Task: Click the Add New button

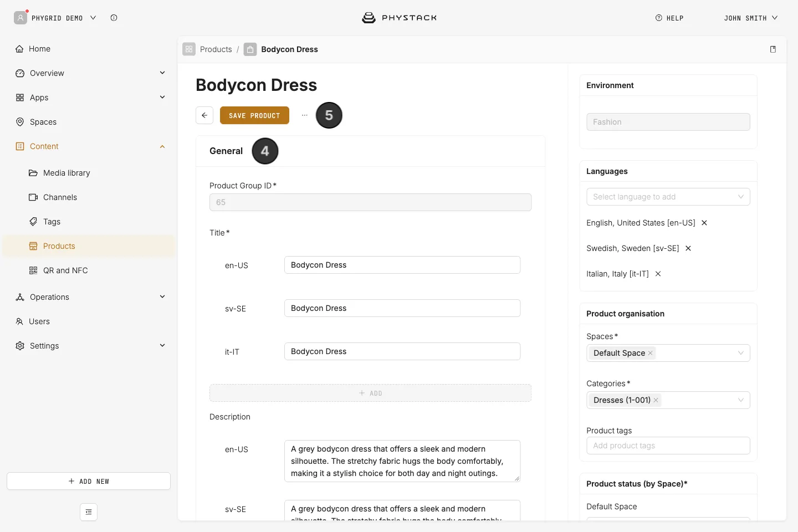Action: click(89, 481)
